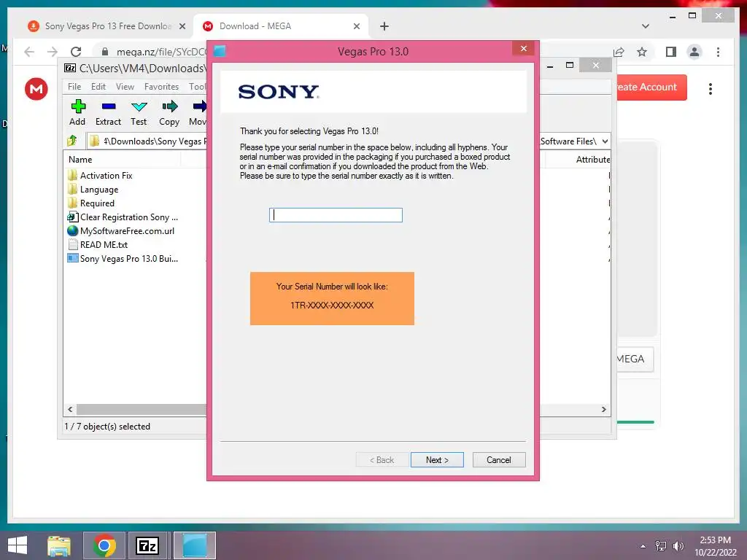Show hidden tray icons arrow
The width and height of the screenshot is (747, 560).
click(x=643, y=546)
